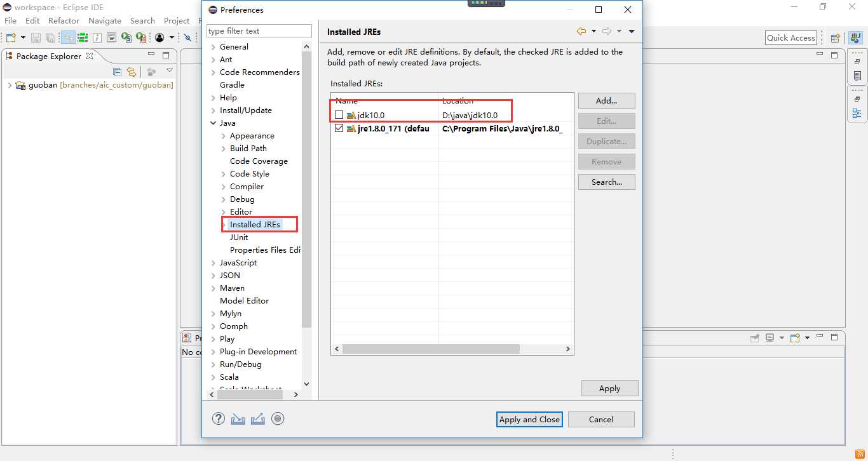This screenshot has height=461, width=868.
Task: Open the Preferences page menu dropdown
Action: point(632,31)
